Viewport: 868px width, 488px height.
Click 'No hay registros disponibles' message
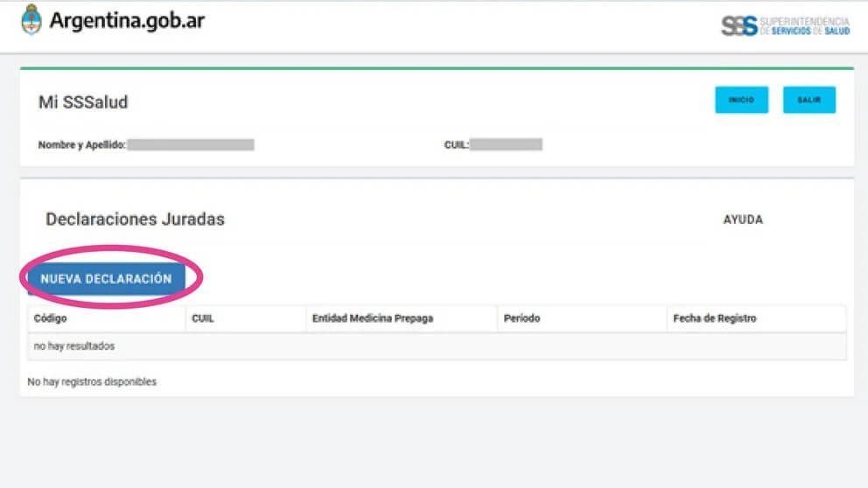(92, 382)
